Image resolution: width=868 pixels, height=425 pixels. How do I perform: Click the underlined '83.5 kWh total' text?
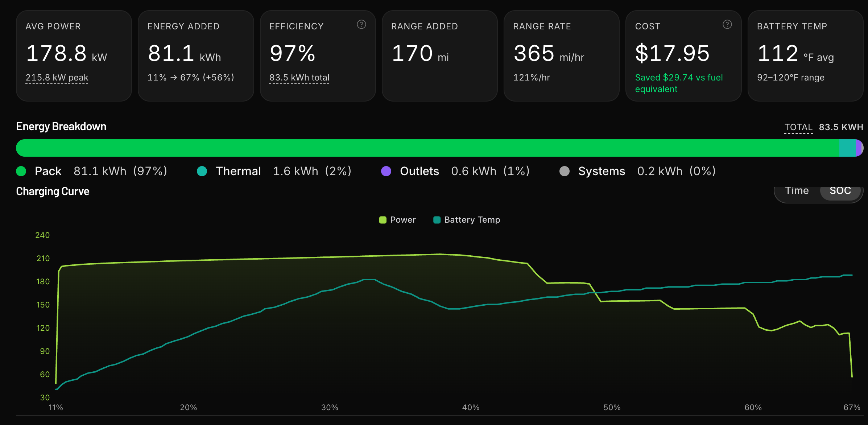[x=299, y=78]
